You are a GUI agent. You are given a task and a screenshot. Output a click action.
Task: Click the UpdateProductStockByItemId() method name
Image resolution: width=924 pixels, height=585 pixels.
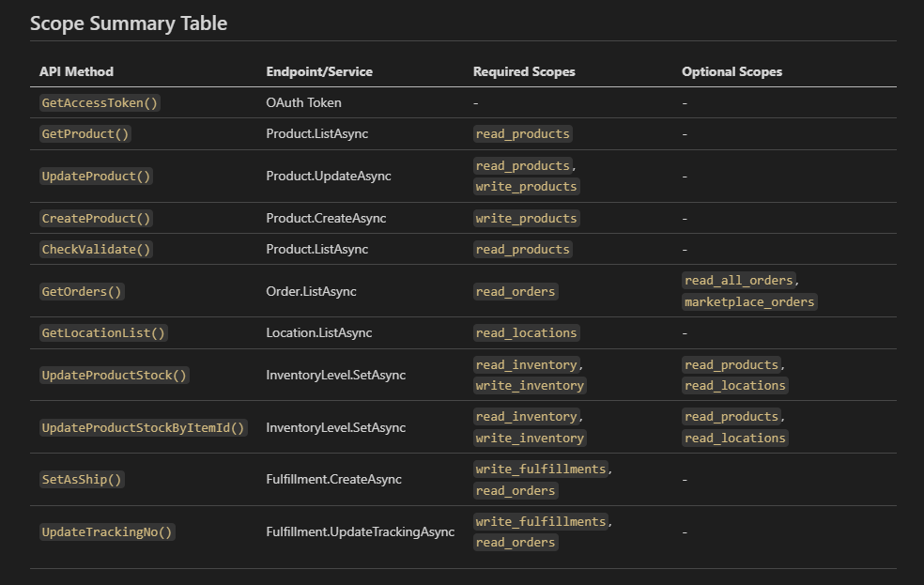pos(143,427)
